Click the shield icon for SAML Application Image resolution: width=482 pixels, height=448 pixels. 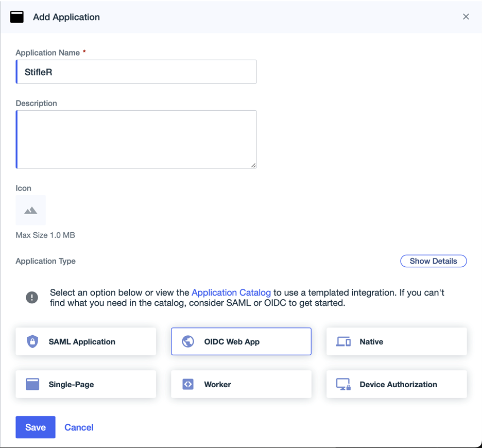click(x=32, y=341)
